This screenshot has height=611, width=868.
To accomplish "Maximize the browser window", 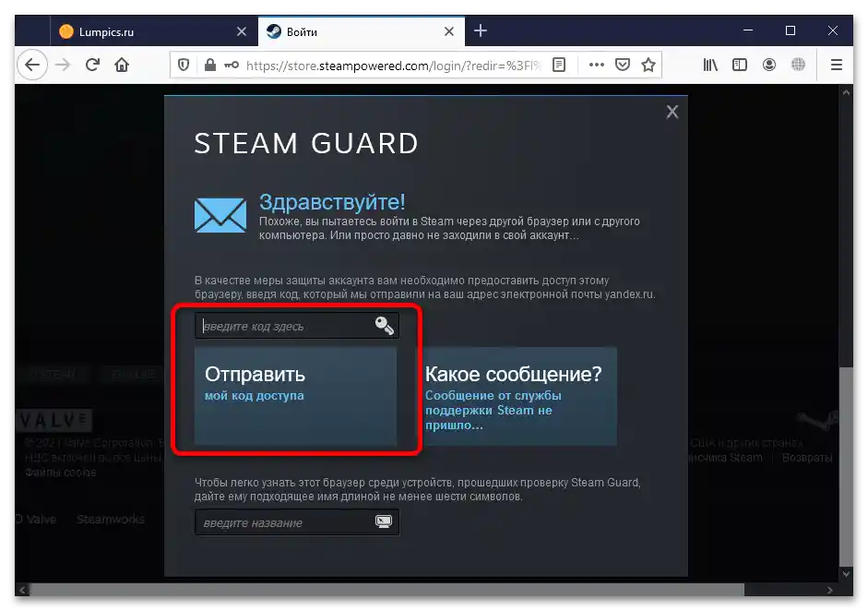I will pos(791,30).
